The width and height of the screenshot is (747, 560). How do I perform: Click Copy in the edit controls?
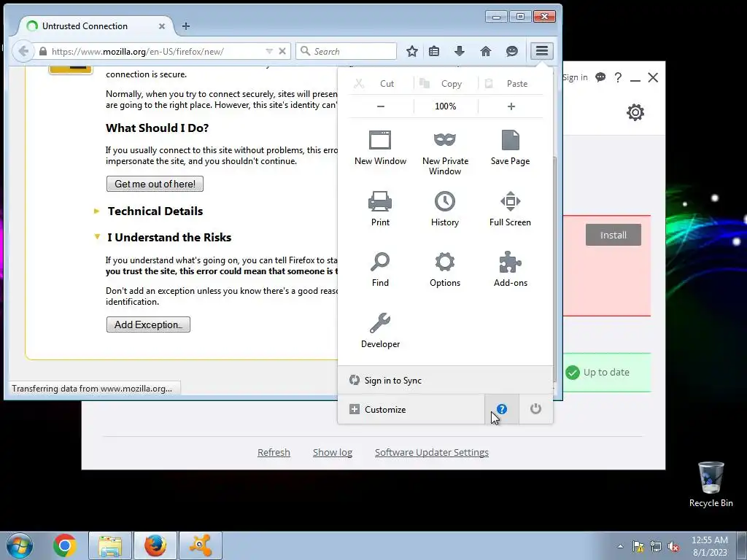446,84
